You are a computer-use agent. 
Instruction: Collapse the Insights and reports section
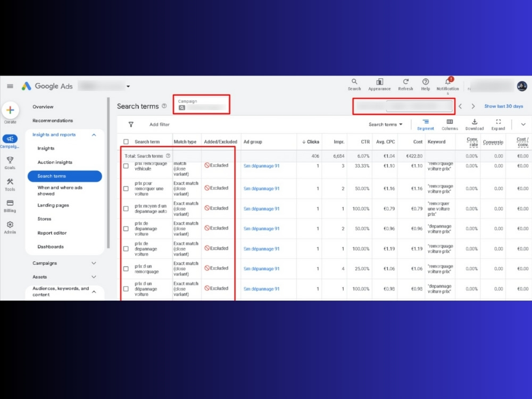coord(94,135)
